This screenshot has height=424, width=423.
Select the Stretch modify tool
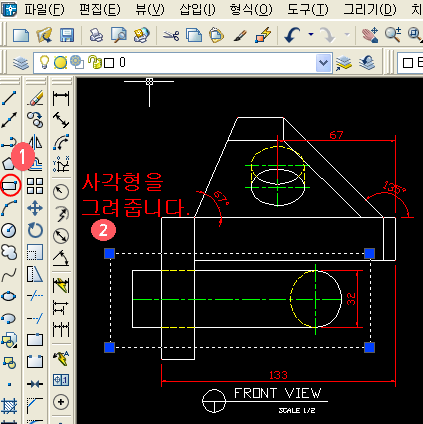click(x=35, y=275)
